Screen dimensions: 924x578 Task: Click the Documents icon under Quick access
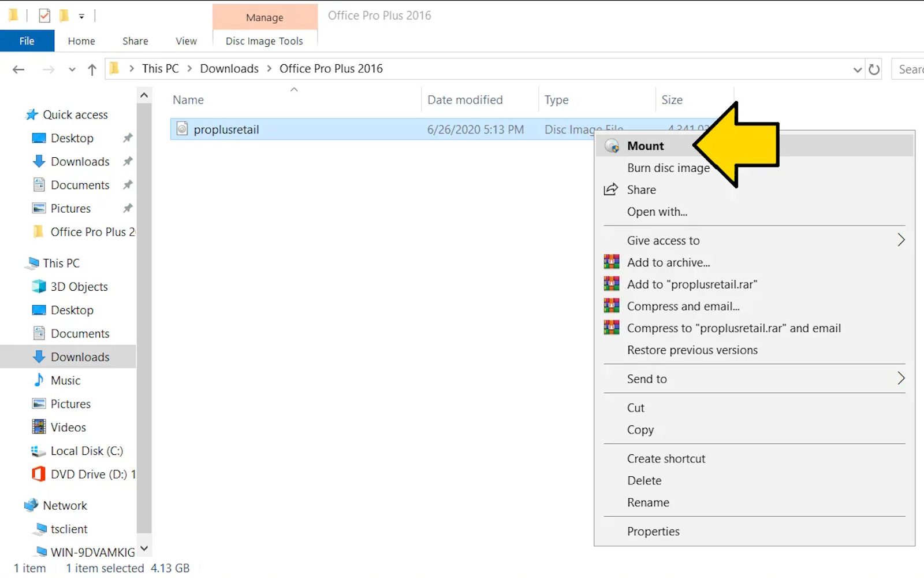[x=39, y=185]
